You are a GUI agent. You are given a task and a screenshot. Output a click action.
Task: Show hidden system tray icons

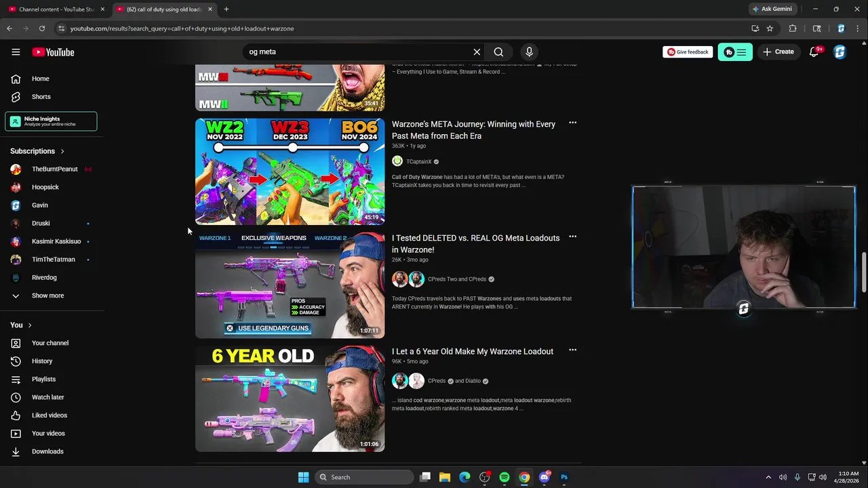click(x=768, y=477)
